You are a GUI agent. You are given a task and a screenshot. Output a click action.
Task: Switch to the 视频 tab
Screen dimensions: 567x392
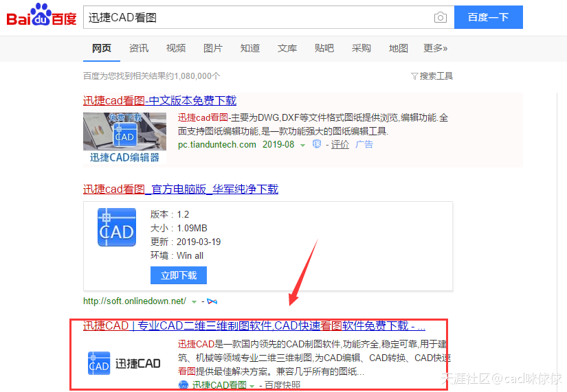(176, 48)
